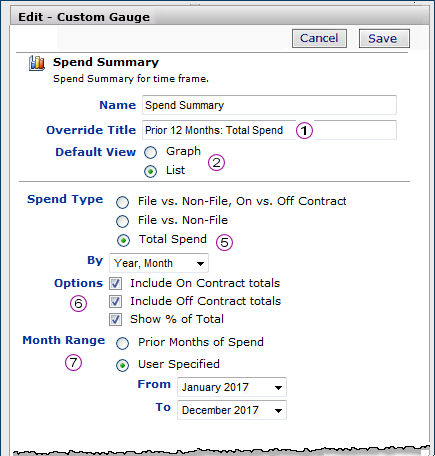
Task: Toggle Include On Contract totals checkbox
Action: [x=115, y=283]
